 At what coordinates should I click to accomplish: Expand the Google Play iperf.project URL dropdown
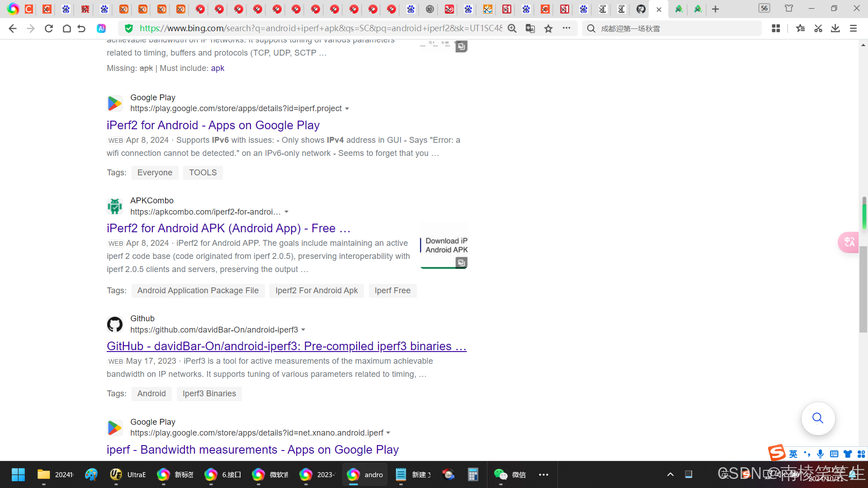[x=347, y=109]
